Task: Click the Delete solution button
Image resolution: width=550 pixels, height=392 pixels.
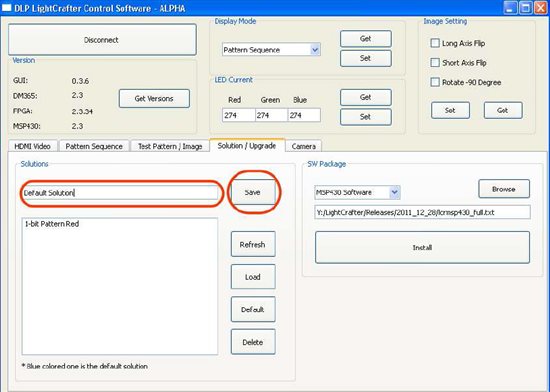Action: coord(253,342)
